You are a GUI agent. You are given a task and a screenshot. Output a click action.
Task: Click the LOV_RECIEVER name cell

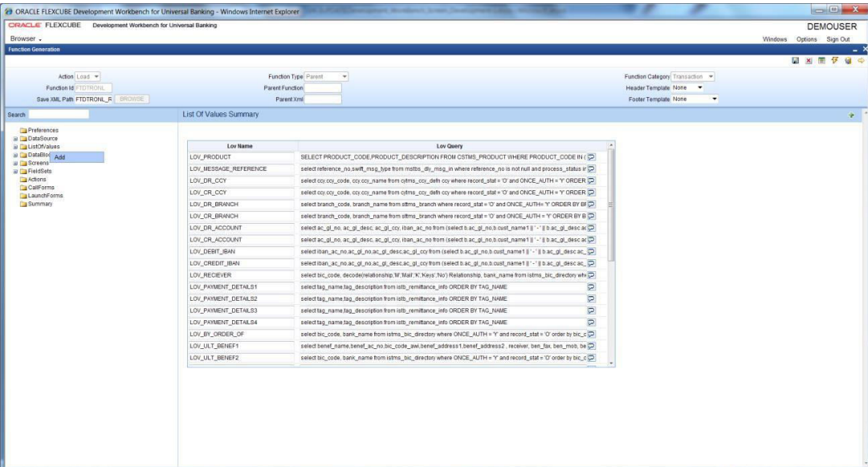[242, 275]
